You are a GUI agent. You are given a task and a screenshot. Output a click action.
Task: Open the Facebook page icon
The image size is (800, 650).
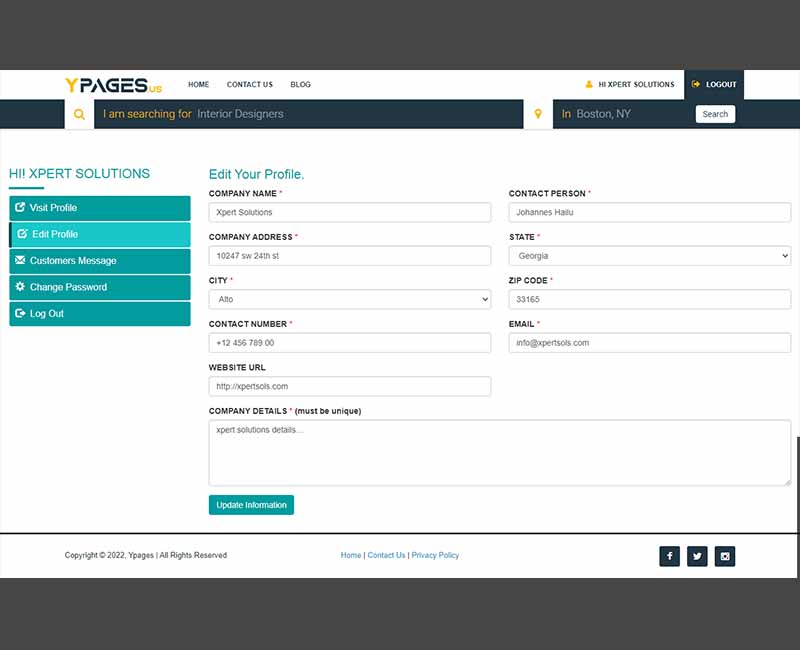(669, 556)
